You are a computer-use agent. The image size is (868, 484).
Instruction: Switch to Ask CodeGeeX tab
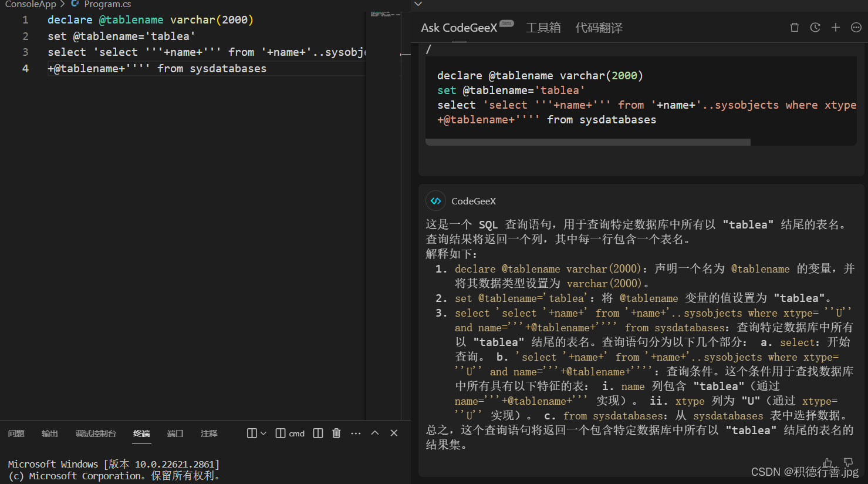[459, 28]
